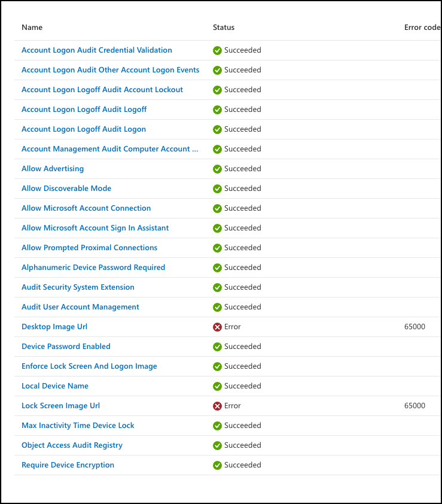Open Allow Microsoft Account Sign In Assistant
Screen dimensions: 442x504
(95, 228)
